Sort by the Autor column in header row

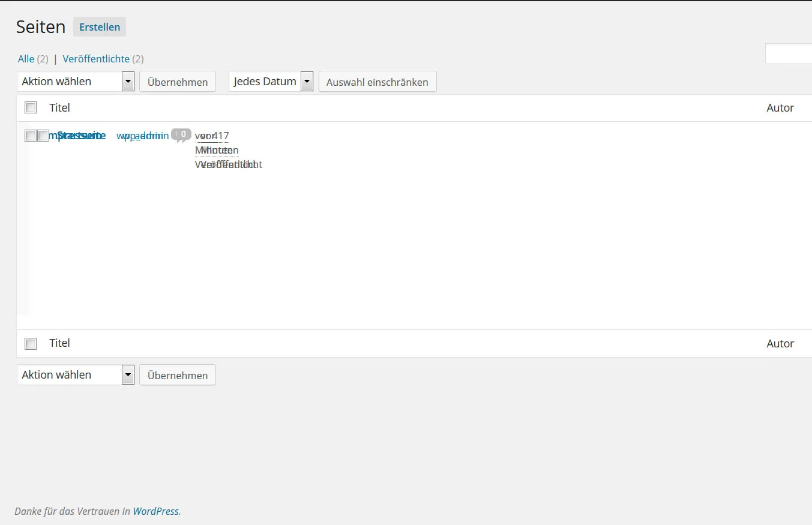(780, 107)
